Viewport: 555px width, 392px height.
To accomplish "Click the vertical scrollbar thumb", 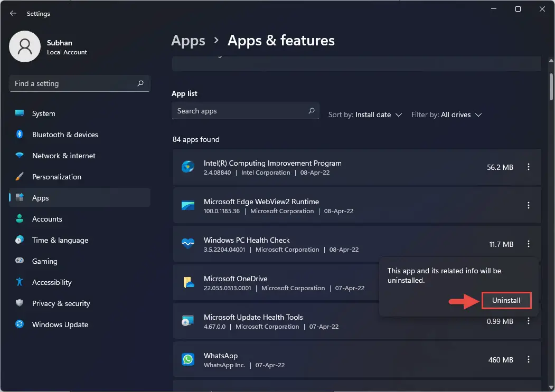I will point(551,87).
